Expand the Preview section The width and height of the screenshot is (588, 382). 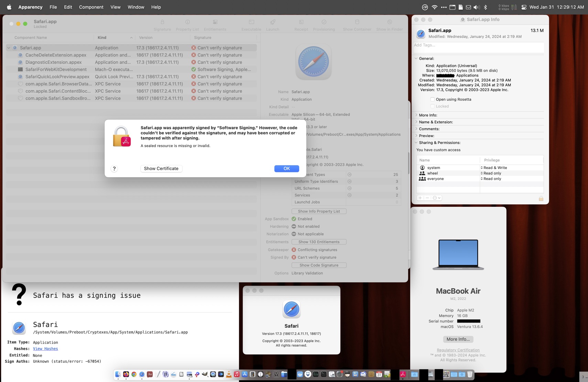click(416, 136)
